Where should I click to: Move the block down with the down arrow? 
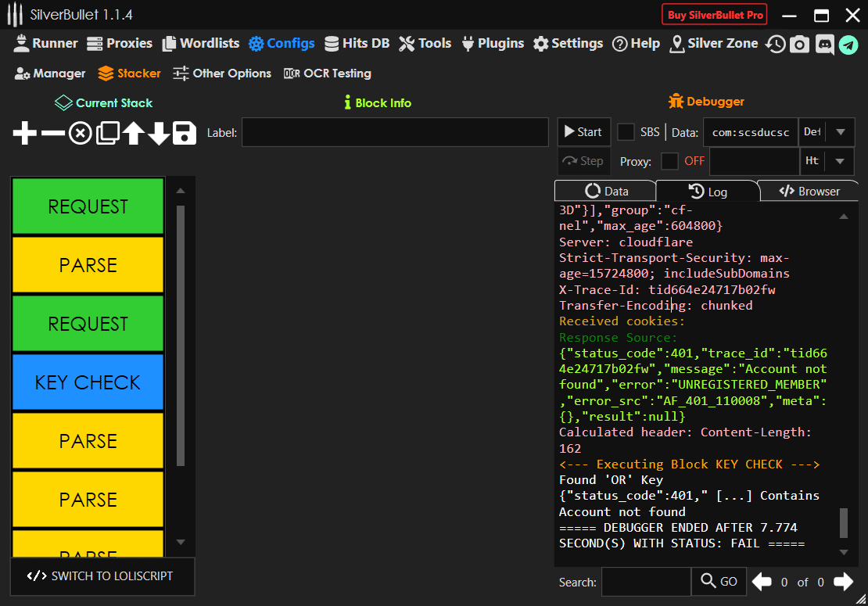tap(159, 134)
